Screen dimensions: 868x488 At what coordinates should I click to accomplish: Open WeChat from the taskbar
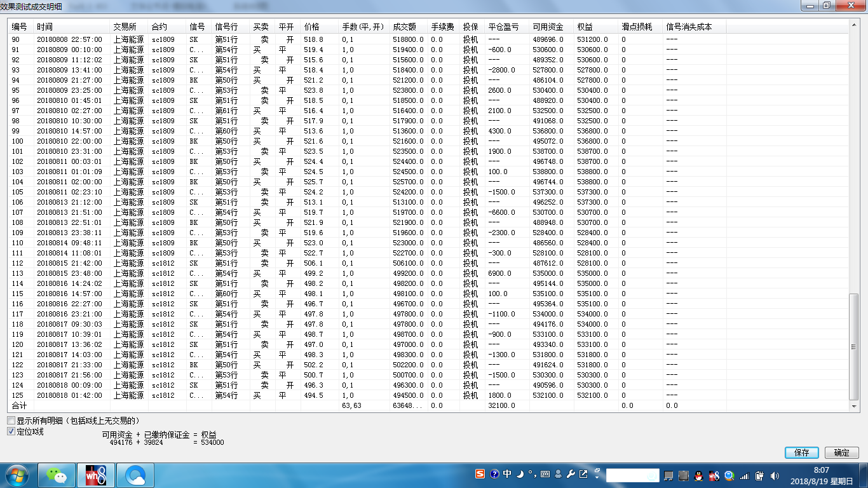coord(57,475)
